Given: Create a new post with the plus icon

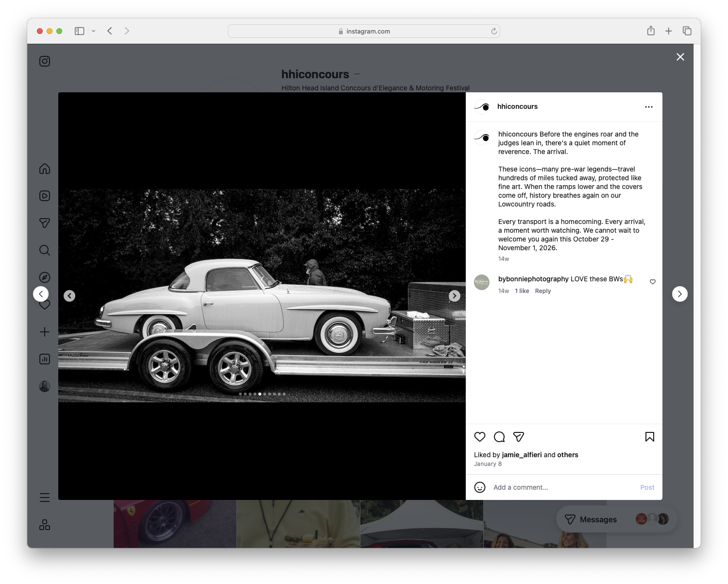Looking at the screenshot, I should [x=44, y=331].
